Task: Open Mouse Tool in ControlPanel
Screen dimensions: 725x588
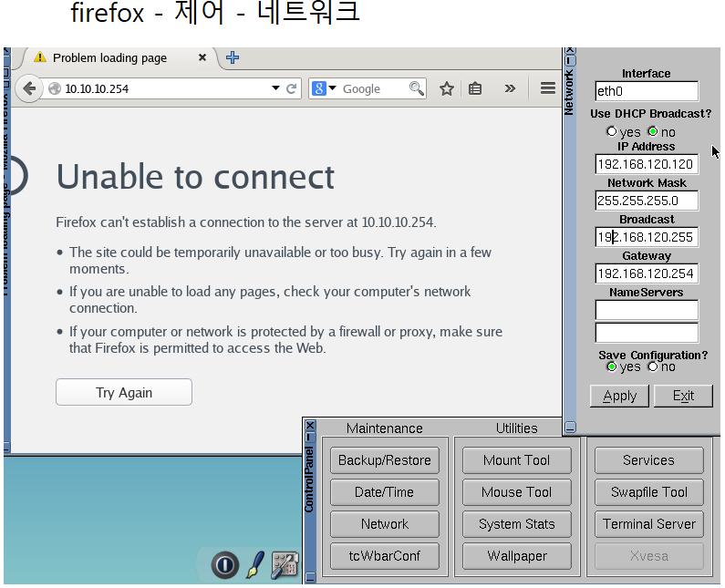Action: [517, 492]
